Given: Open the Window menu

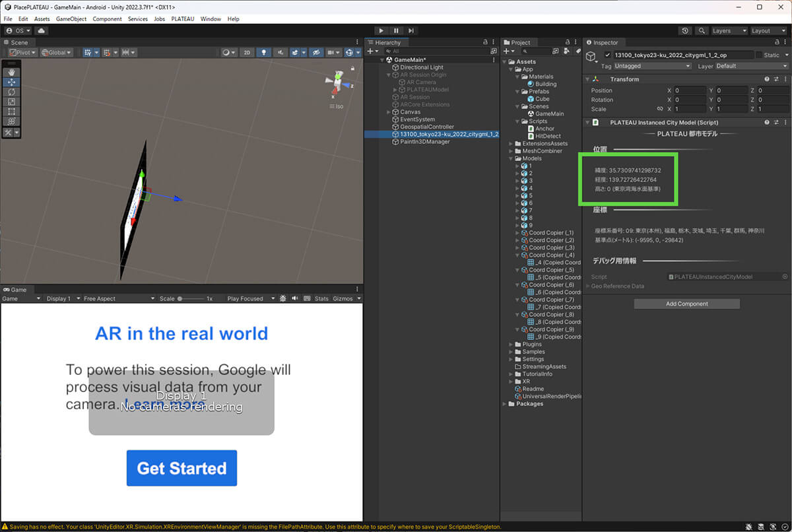Looking at the screenshot, I should [x=211, y=19].
